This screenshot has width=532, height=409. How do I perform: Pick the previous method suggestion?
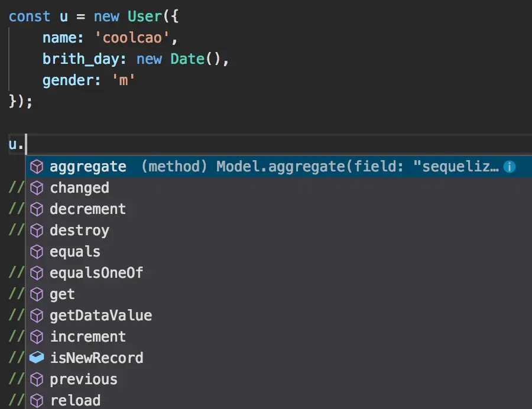[83, 379]
